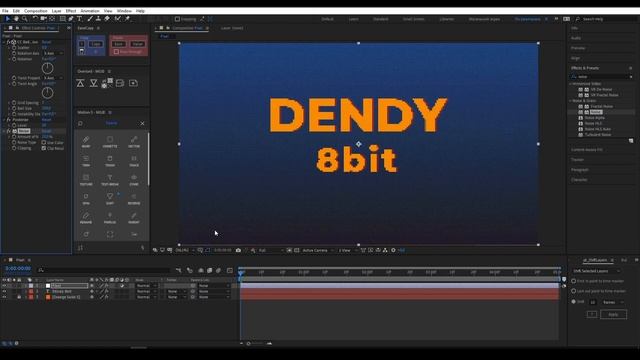Hide the Dendy 8bit layer eye
Screen dimensions: 640x360
tap(4, 291)
